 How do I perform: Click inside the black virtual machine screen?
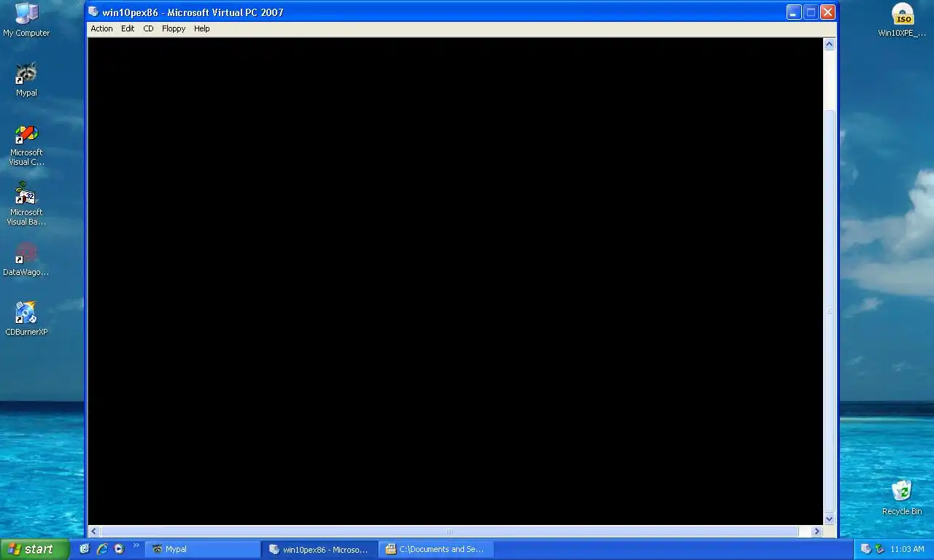[x=455, y=281]
